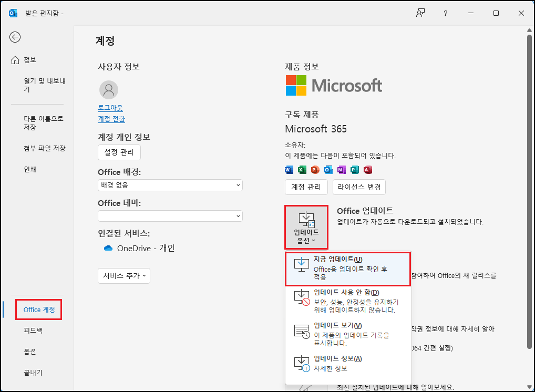Click the scrollbar down arrow
Image resolution: width=535 pixels, height=392 pixels.
coord(529,387)
